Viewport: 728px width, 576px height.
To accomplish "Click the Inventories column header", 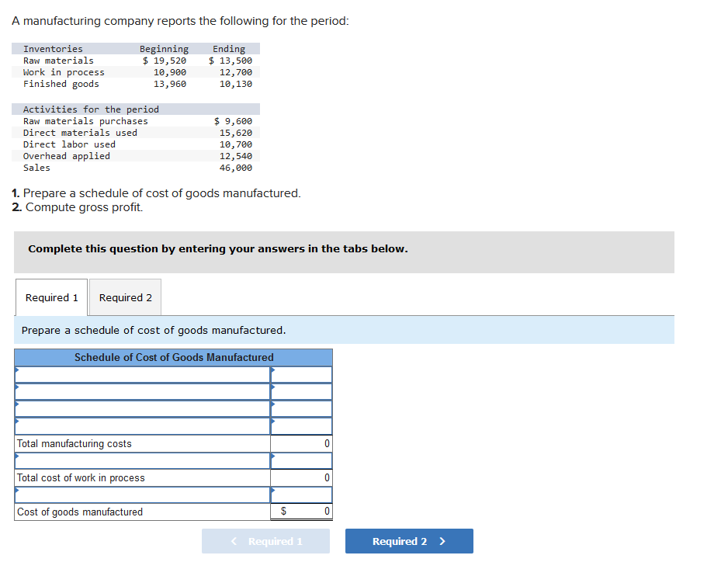I will click(x=53, y=49).
